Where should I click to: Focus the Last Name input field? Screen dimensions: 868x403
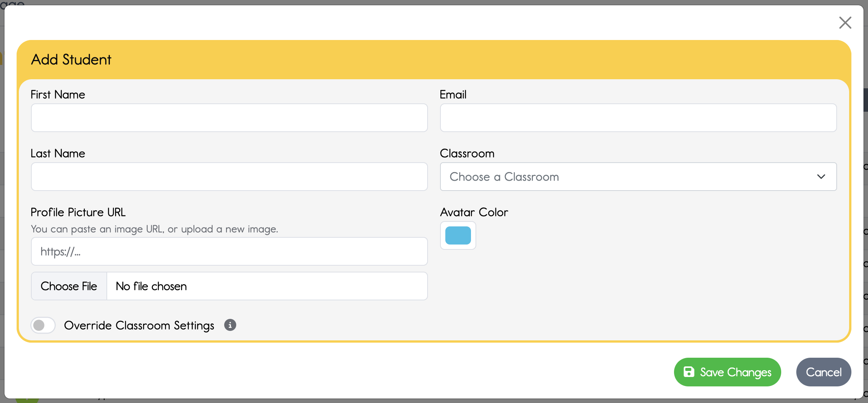[x=228, y=176]
